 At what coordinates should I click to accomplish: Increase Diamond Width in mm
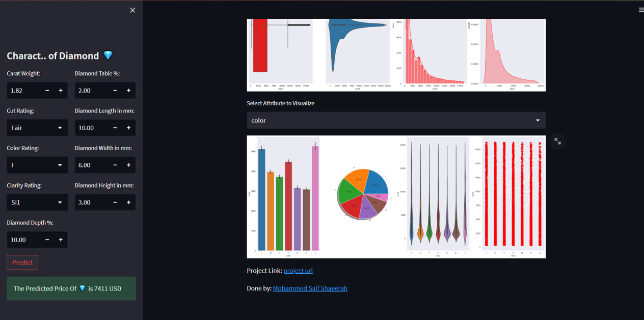129,165
